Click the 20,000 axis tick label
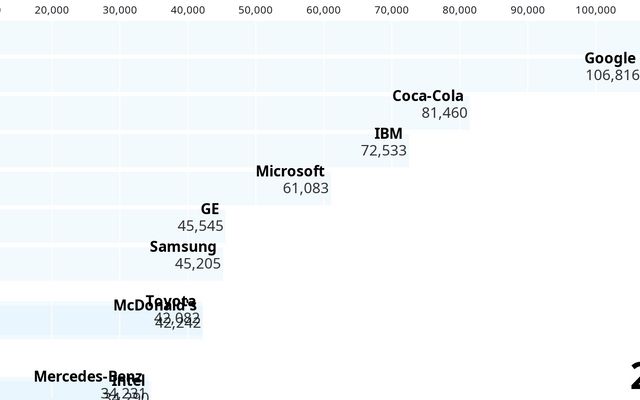The width and height of the screenshot is (640, 400). [x=52, y=10]
